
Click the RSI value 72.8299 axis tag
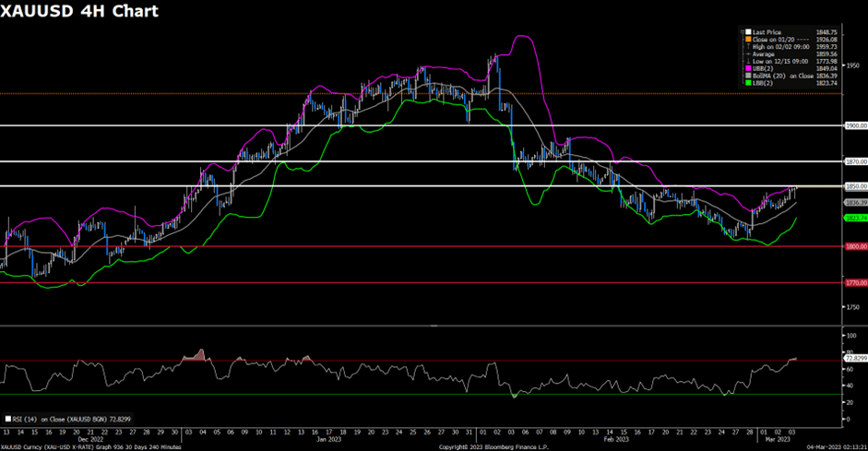[856, 358]
